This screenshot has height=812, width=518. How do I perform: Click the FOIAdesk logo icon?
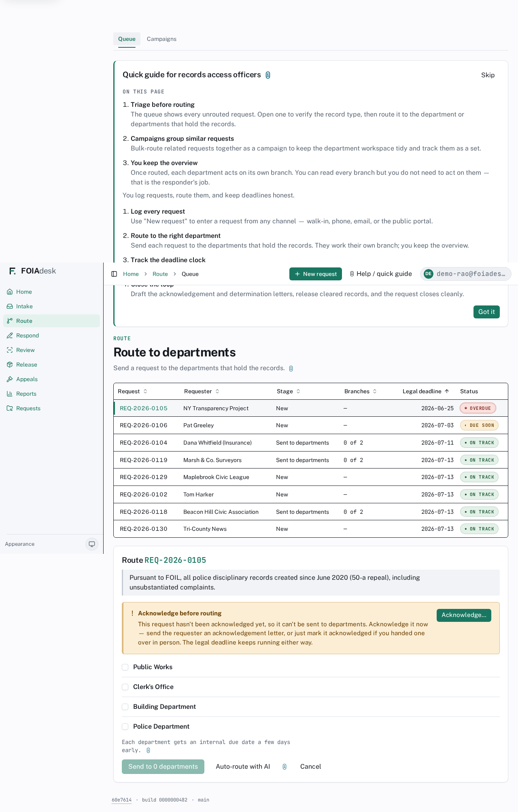click(13, 271)
